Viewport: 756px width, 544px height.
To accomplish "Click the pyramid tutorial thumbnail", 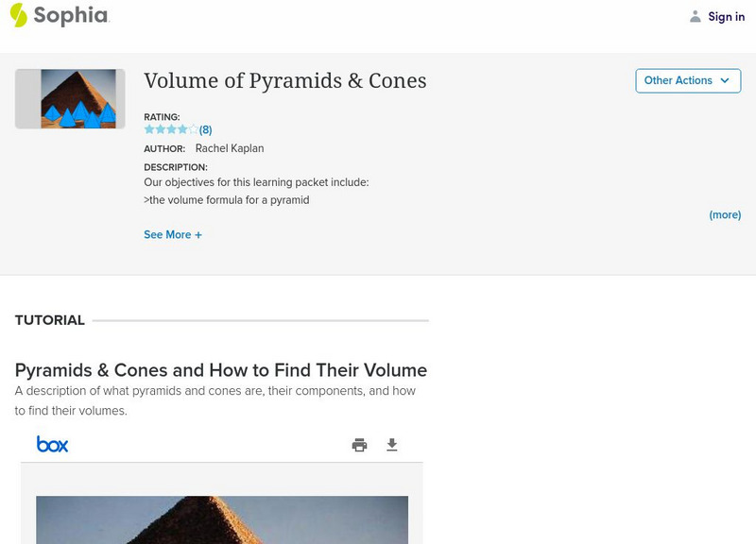I will 71,98.
